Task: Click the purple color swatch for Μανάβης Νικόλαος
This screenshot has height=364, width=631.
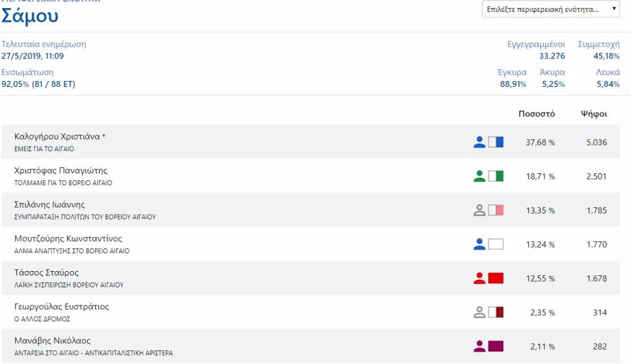Action: click(496, 346)
